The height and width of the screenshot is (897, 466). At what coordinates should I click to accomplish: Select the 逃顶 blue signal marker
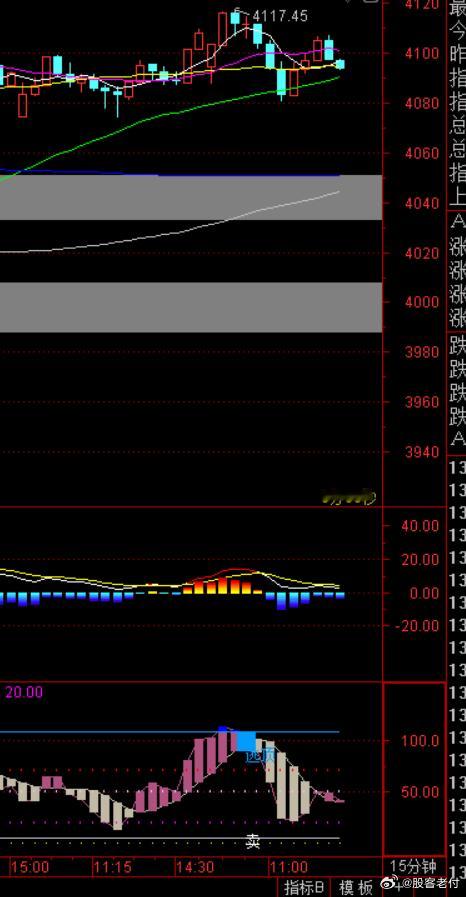(260, 756)
